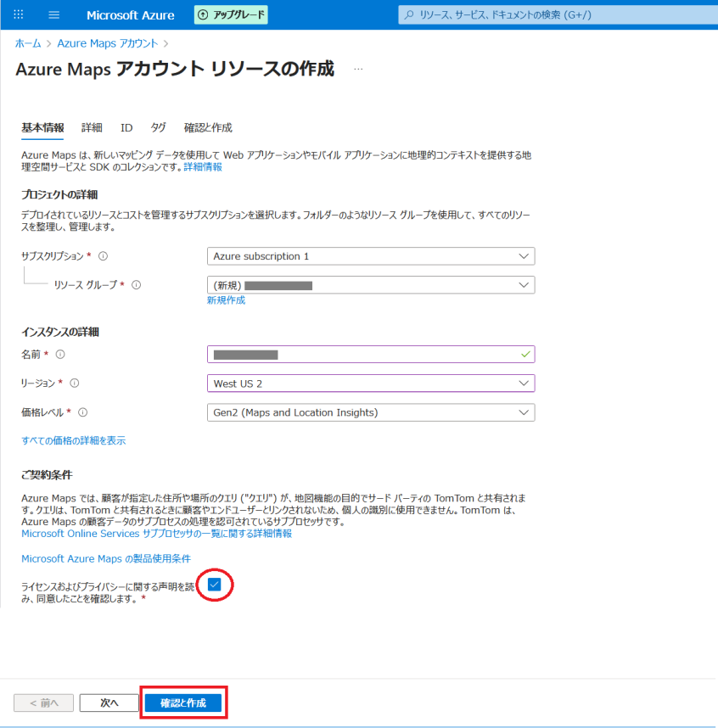Open the ellipsis menu beside page title
The height and width of the screenshot is (728, 718).
[358, 70]
